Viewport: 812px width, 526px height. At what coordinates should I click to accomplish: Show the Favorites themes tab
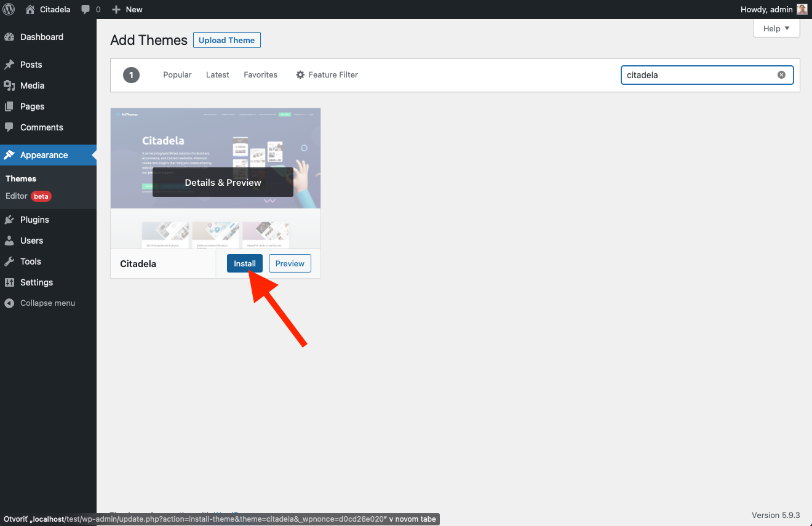point(260,75)
